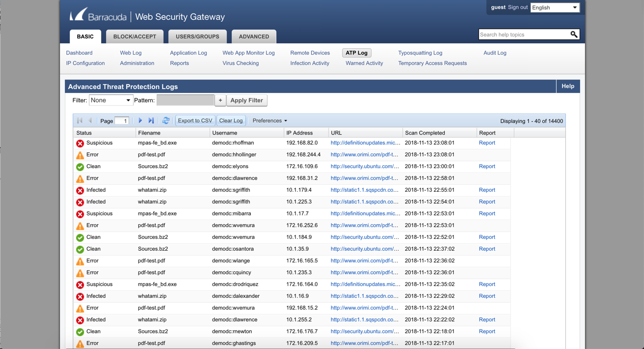Open the USERS/GROUPS tab
The image size is (644, 349).
197,36
